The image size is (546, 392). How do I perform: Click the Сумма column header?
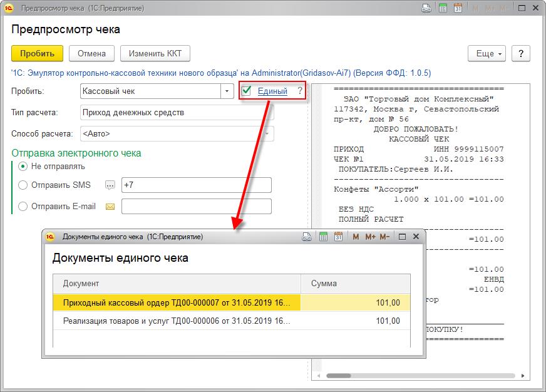tap(356, 284)
